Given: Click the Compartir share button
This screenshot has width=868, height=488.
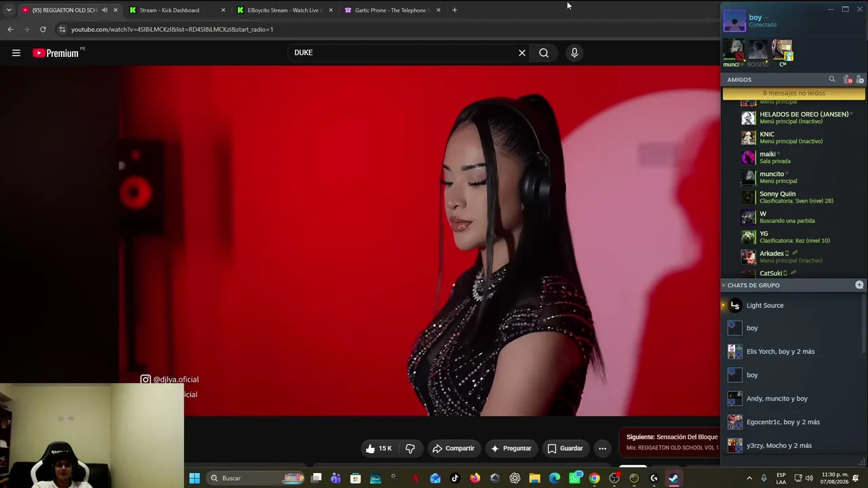Looking at the screenshot, I should 454,448.
